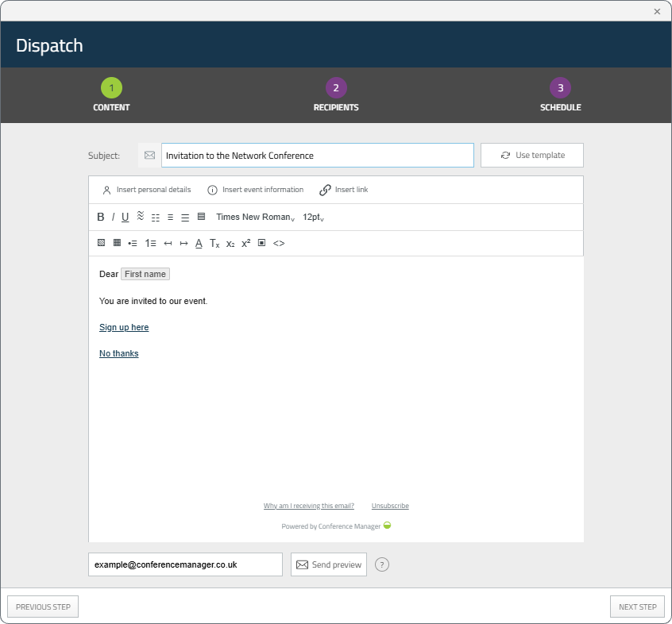
Task: Go to the Schedule step tab
Action: coord(561,95)
